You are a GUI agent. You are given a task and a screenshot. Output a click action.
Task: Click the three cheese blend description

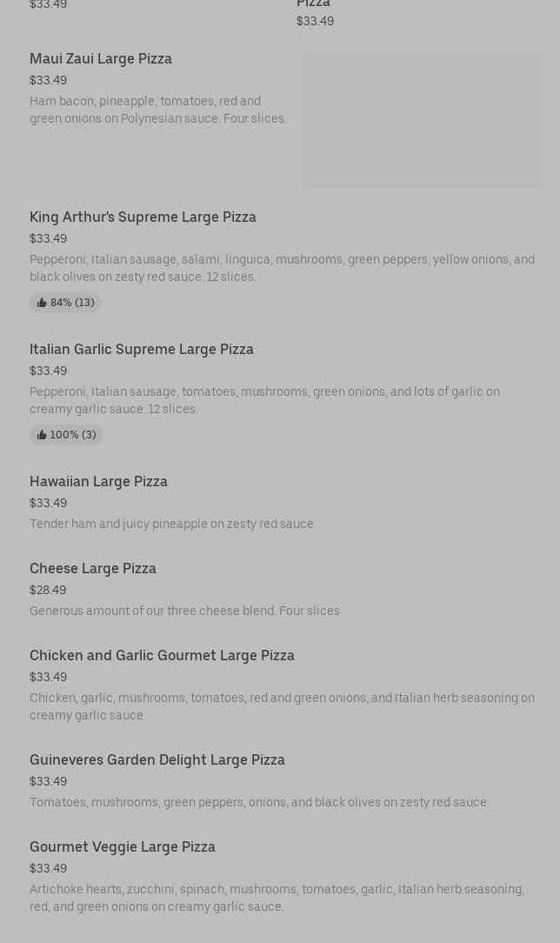tap(184, 611)
